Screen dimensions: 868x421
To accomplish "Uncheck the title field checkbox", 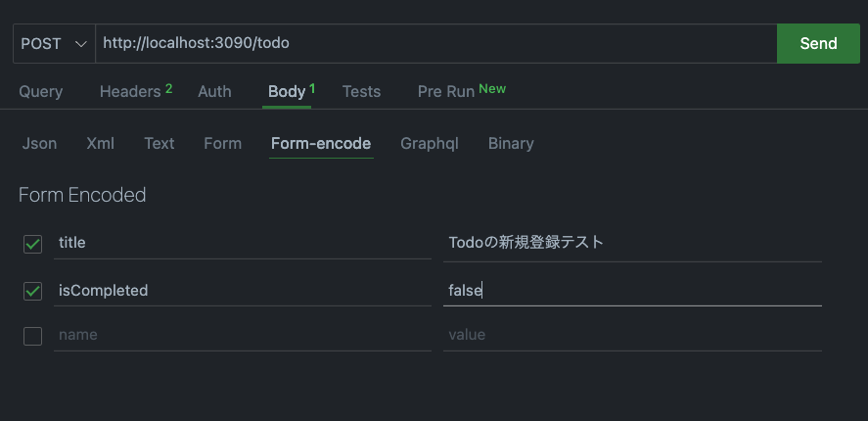I will pyautogui.click(x=32, y=244).
